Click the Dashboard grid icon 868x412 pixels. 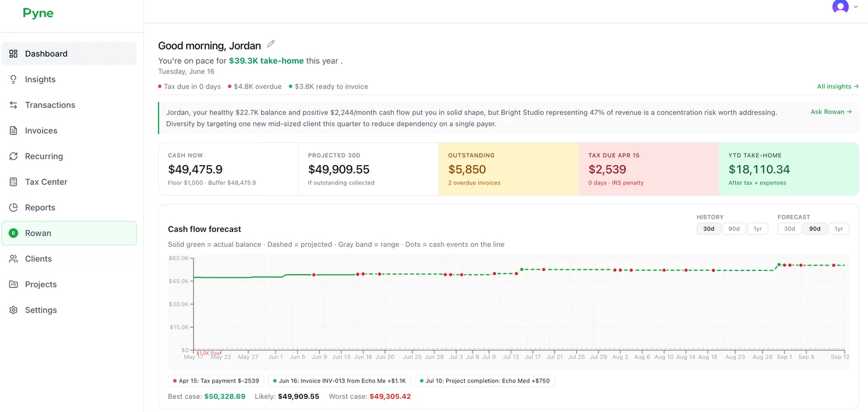pyautogui.click(x=13, y=54)
